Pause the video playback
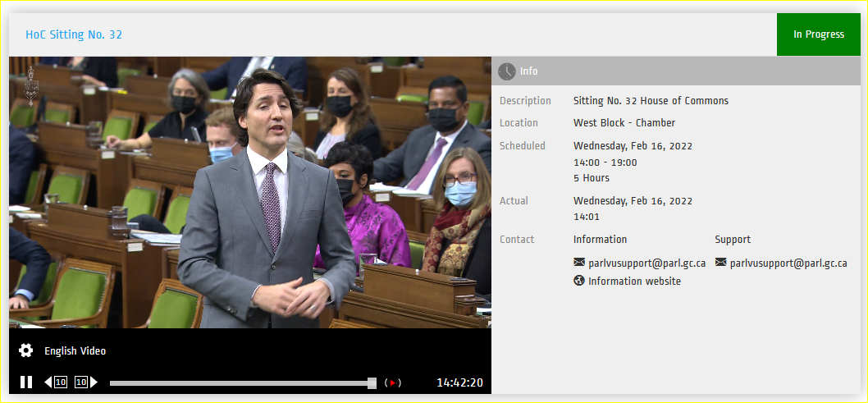Image resolution: width=868 pixels, height=403 pixels. [26, 382]
